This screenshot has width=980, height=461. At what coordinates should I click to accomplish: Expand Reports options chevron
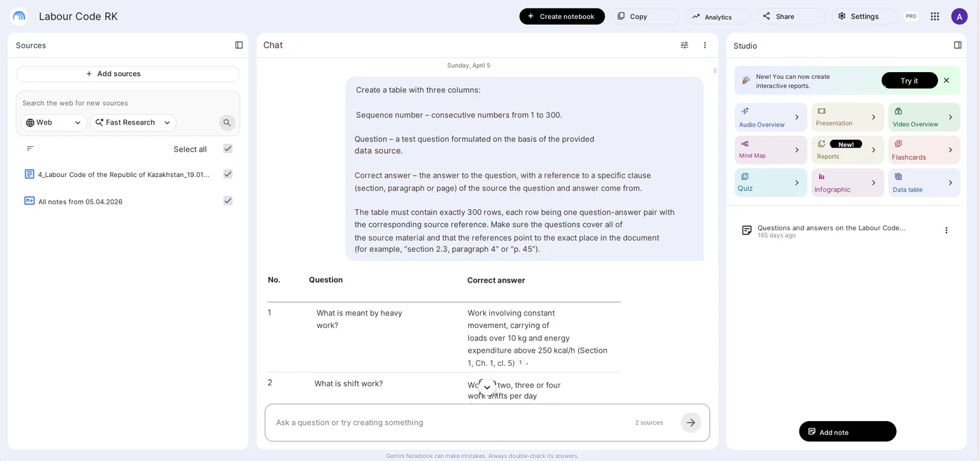[x=874, y=150]
